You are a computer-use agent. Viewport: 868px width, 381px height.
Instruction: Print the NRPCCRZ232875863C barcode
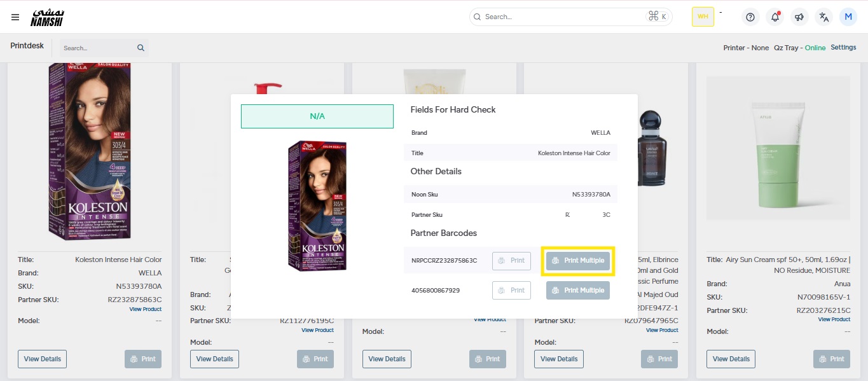point(511,261)
